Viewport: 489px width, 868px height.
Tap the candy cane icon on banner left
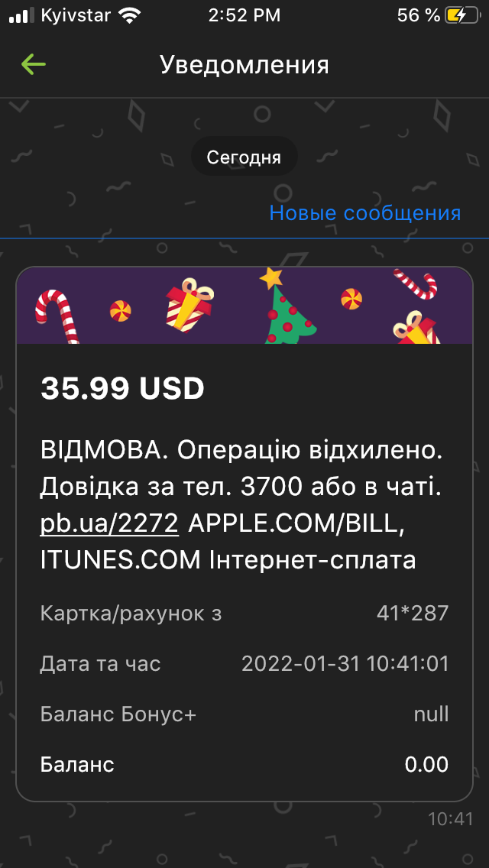57,316
